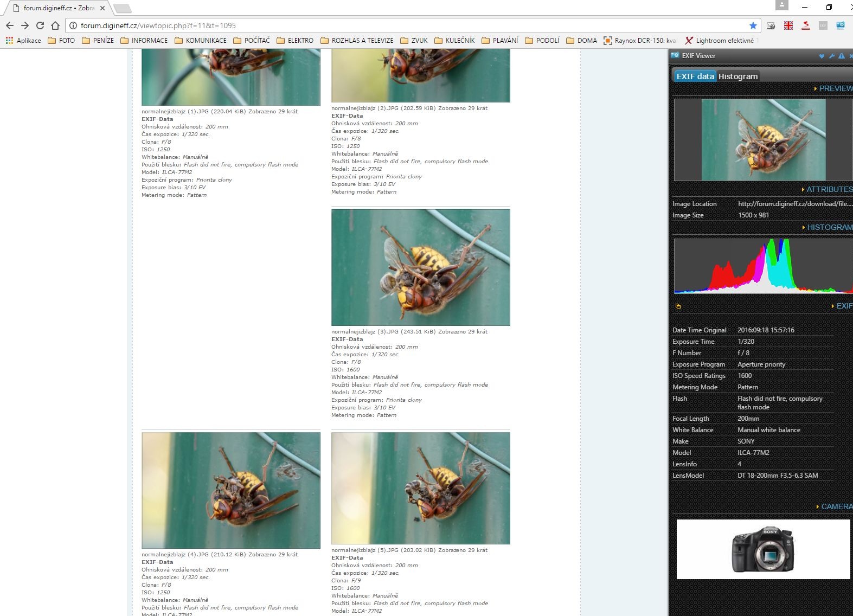
Task: Click the red S extension icon
Action: click(x=805, y=25)
